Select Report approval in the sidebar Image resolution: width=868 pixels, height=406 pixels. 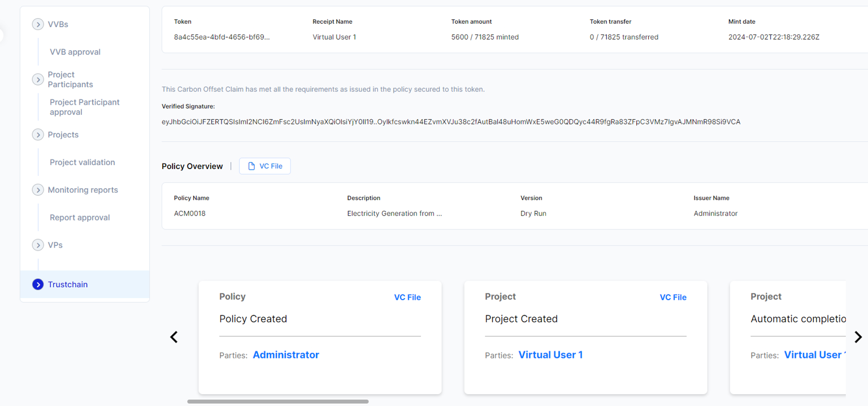tap(80, 218)
